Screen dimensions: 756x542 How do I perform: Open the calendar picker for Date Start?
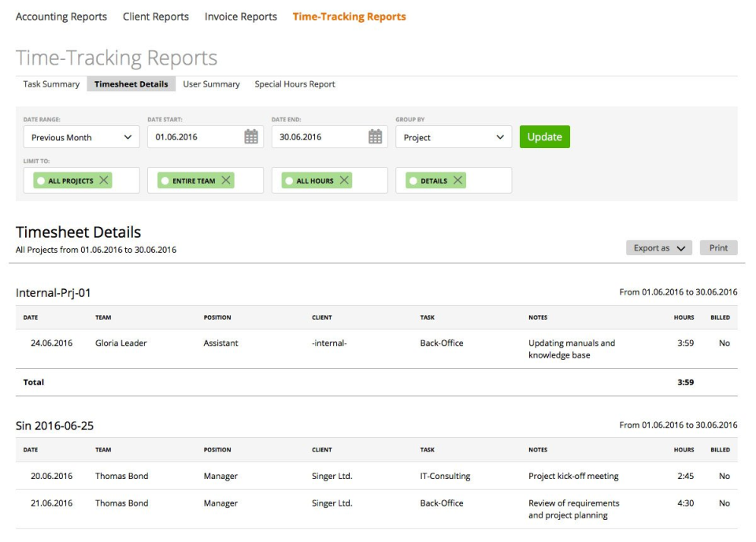click(x=250, y=135)
